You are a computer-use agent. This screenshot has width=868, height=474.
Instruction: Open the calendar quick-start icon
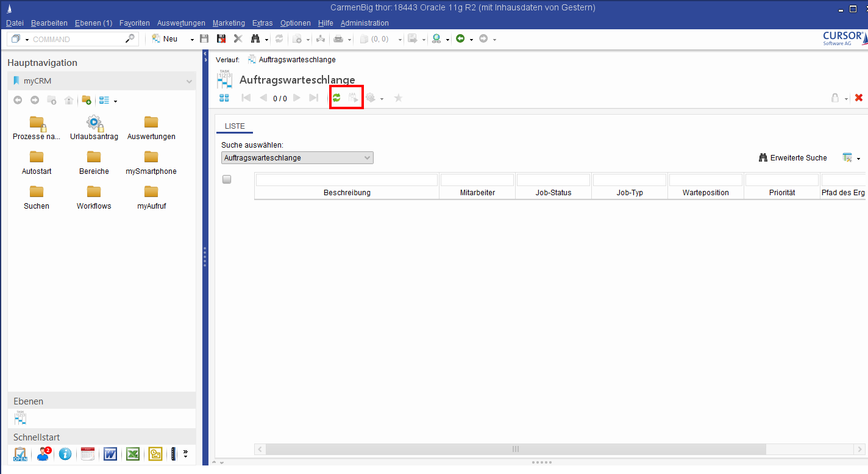click(x=88, y=454)
